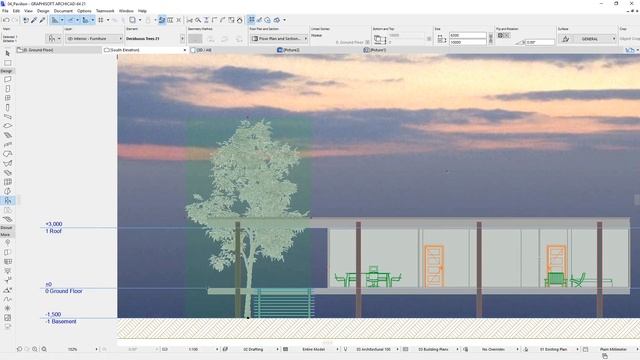Open the Floor Plan and Section dropdown
The image size is (640, 360).
[x=279, y=38]
